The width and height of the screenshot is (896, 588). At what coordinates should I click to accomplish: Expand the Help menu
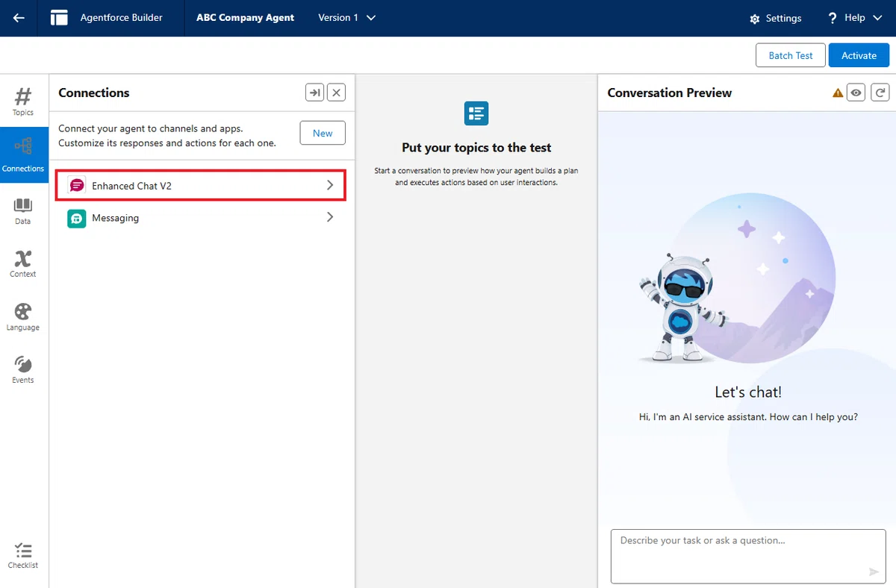855,18
